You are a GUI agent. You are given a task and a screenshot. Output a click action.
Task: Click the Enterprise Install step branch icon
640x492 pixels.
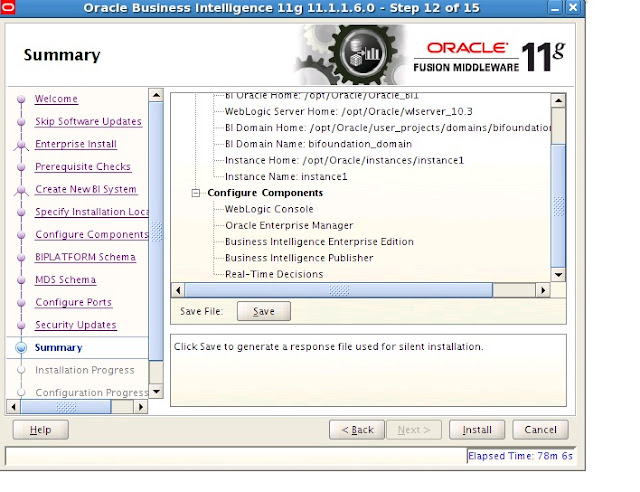coord(21,145)
